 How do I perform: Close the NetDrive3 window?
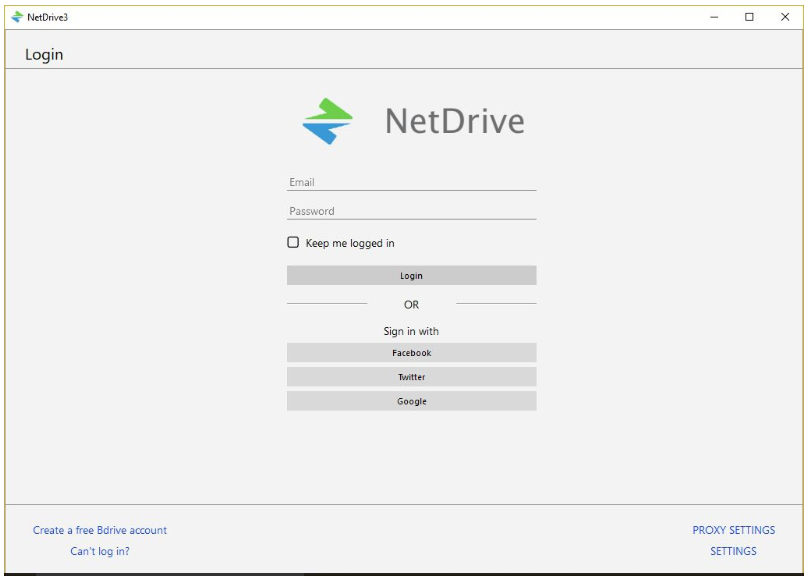pyautogui.click(x=785, y=17)
